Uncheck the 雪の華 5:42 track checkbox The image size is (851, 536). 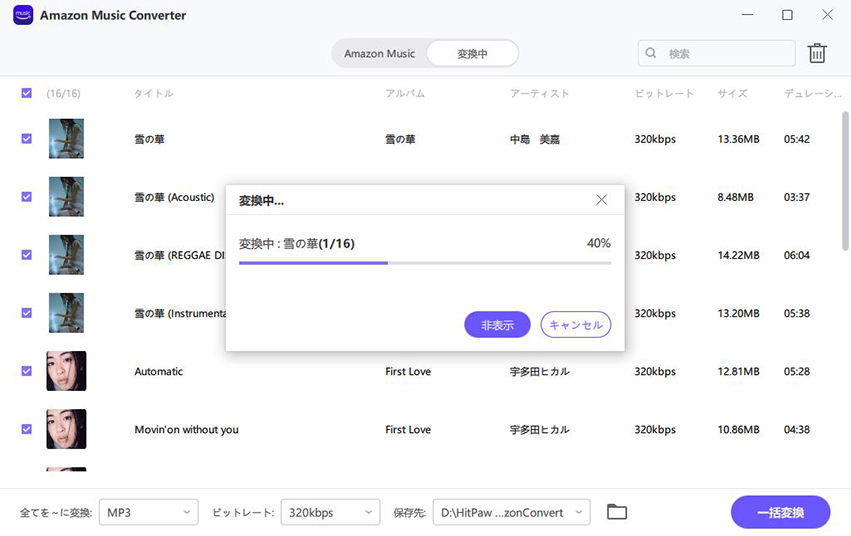point(27,139)
